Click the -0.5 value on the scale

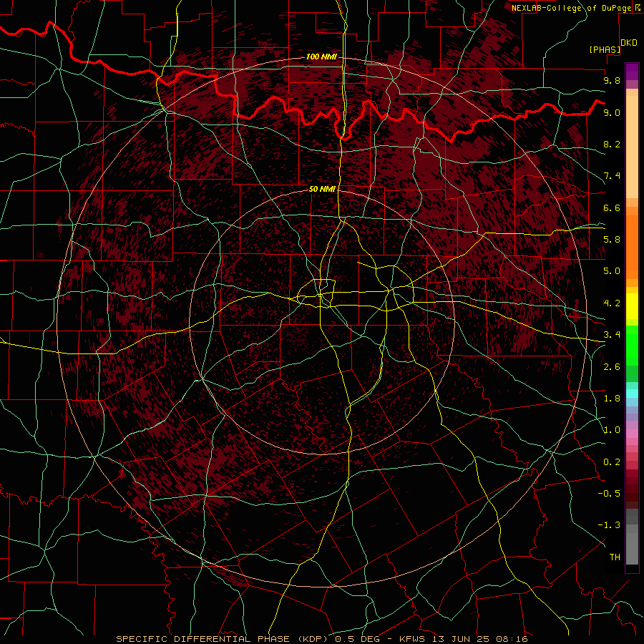pyautogui.click(x=609, y=494)
